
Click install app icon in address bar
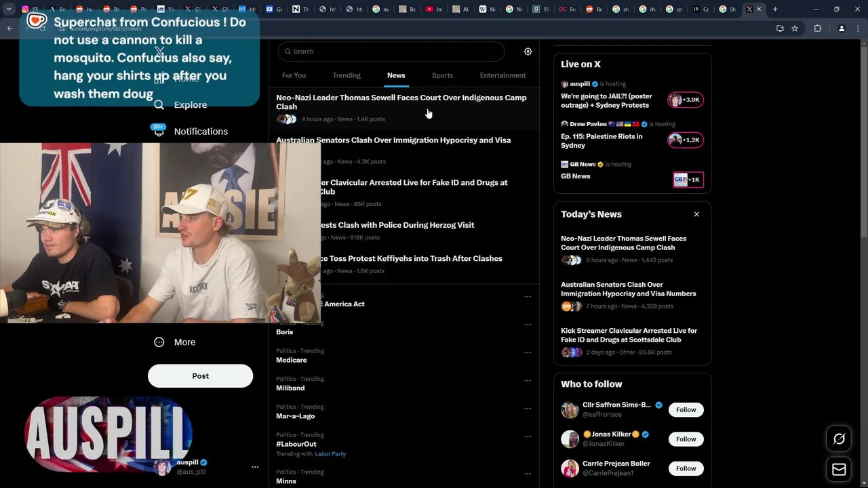[x=780, y=28]
